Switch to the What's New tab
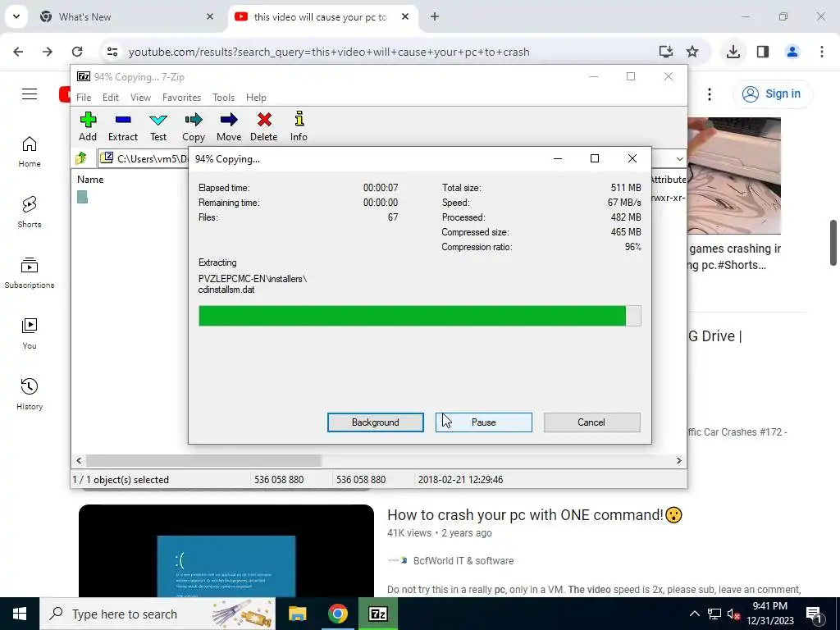The width and height of the screenshot is (840, 630). tap(126, 16)
